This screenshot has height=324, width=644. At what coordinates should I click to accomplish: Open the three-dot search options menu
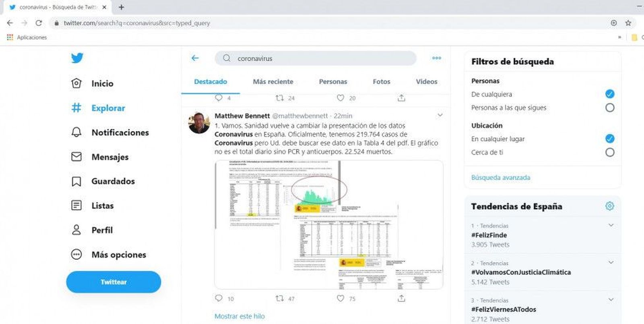pyautogui.click(x=437, y=58)
